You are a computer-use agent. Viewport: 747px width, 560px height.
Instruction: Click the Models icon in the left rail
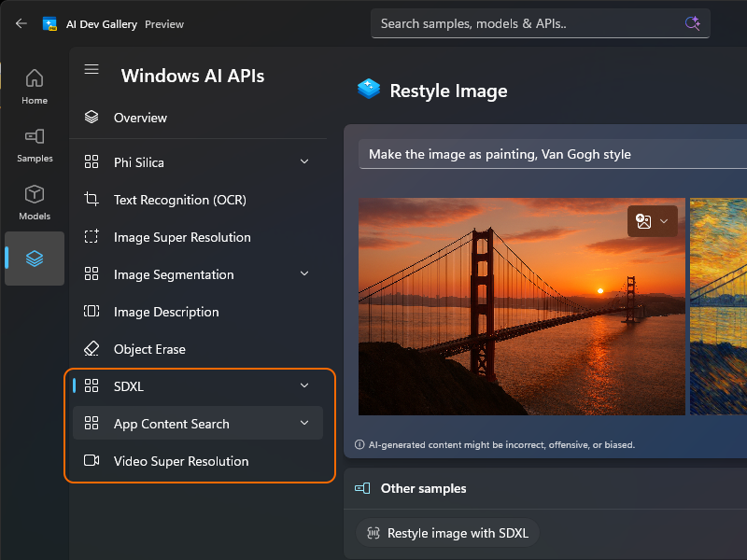click(35, 196)
